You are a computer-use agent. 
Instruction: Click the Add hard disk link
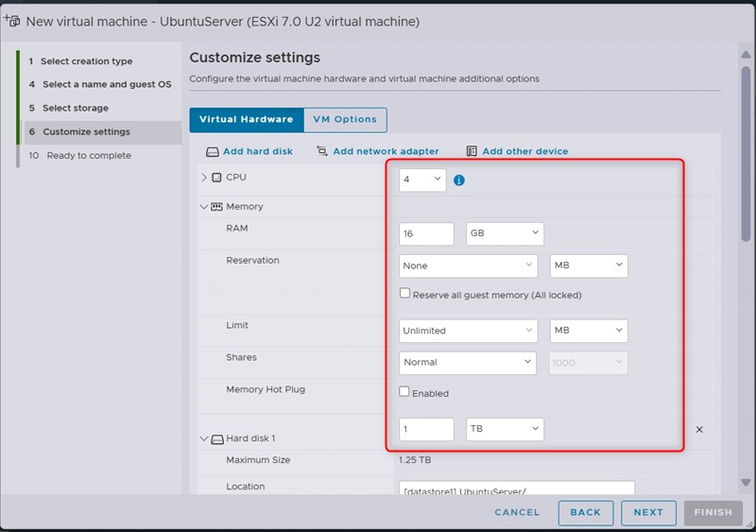[258, 151]
